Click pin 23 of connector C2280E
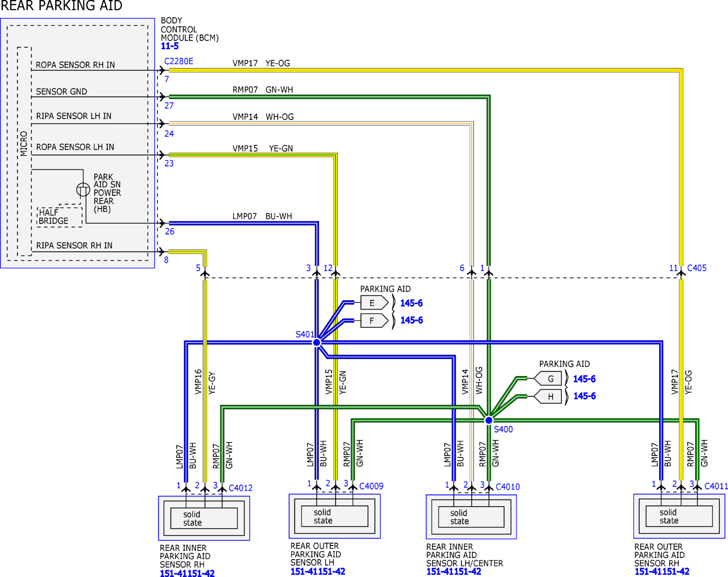728x577 pixels. 169,163
